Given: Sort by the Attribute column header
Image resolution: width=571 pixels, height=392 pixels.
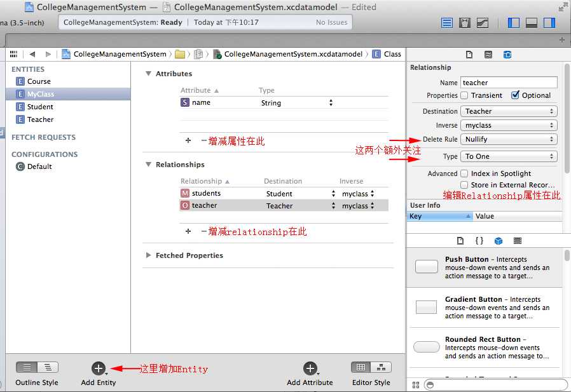Looking at the screenshot, I should (x=200, y=90).
